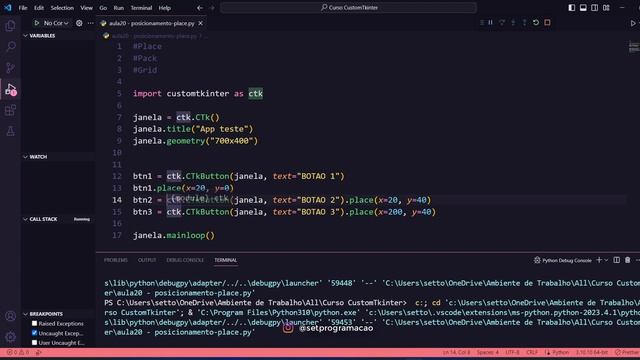
Task: Disable the Uncaught Exceptions breakpoint
Action: [34, 333]
